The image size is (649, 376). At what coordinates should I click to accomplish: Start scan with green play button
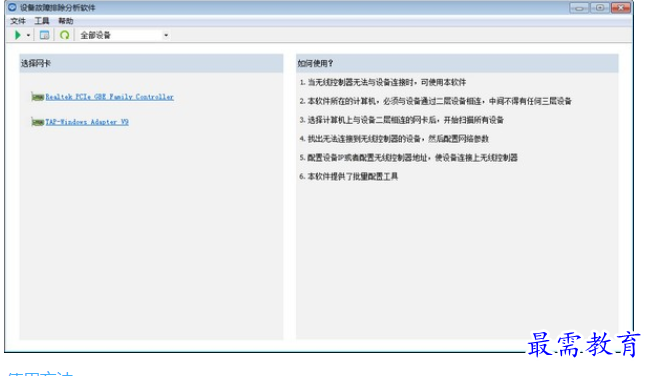point(17,35)
